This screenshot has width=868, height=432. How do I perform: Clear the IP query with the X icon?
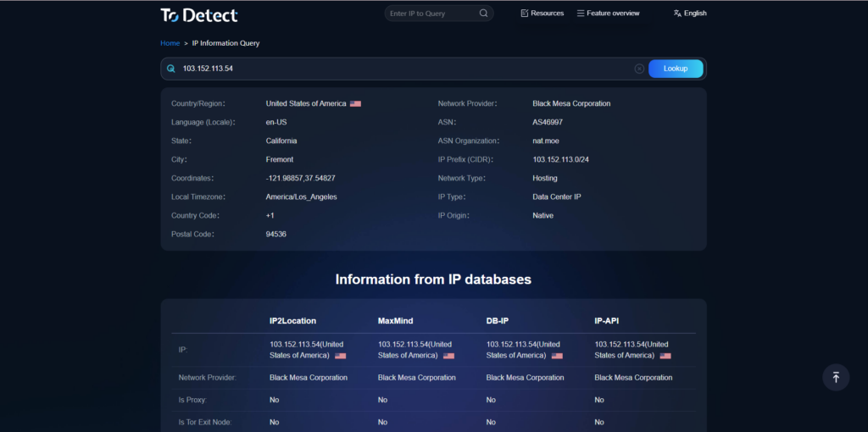(x=639, y=69)
